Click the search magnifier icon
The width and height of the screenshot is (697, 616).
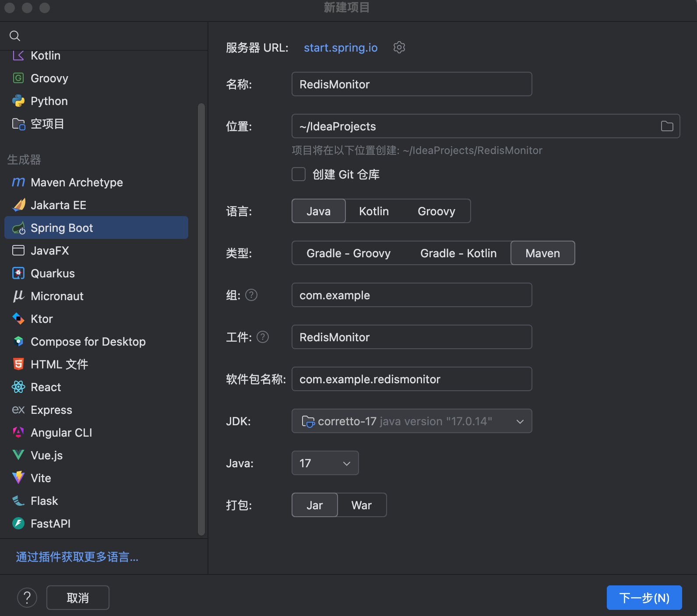(x=15, y=36)
